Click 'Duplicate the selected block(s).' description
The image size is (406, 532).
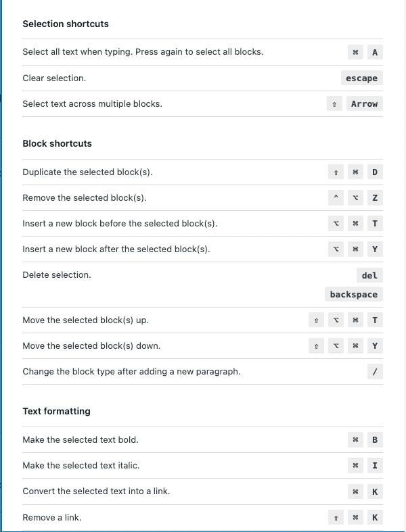(x=88, y=172)
